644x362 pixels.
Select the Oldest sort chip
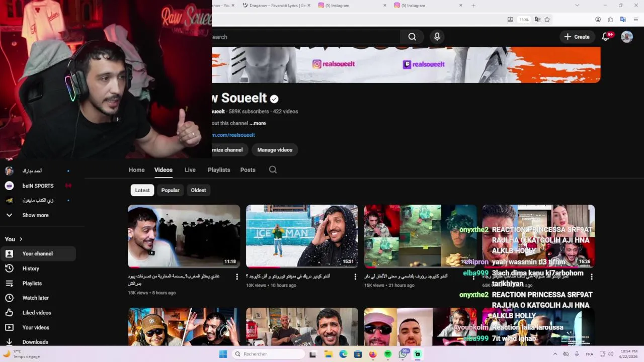pyautogui.click(x=198, y=190)
